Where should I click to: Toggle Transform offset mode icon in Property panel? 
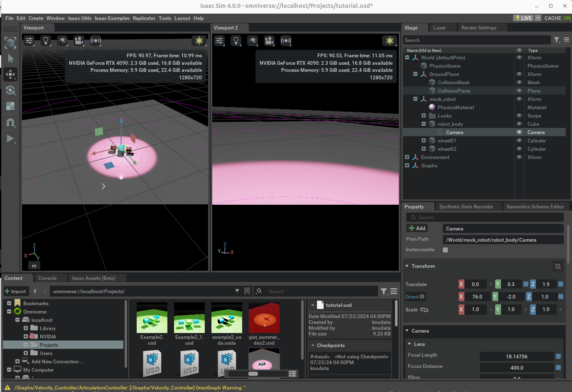pos(558,266)
